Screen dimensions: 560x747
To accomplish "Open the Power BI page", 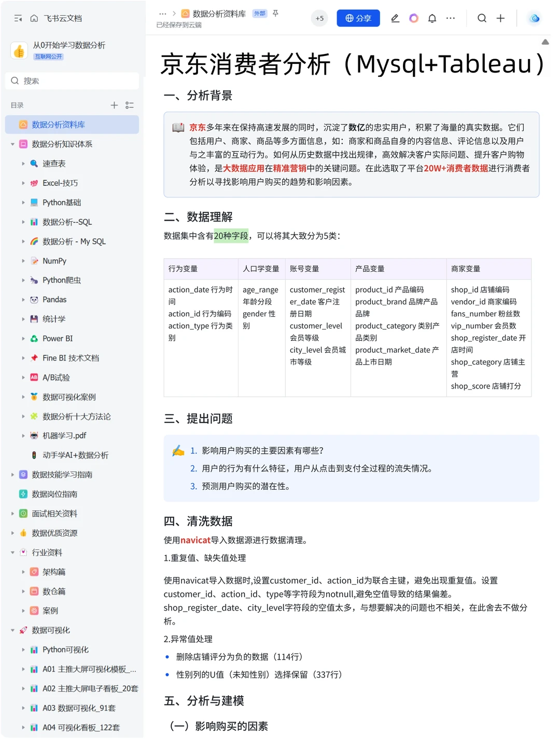I will coord(58,339).
